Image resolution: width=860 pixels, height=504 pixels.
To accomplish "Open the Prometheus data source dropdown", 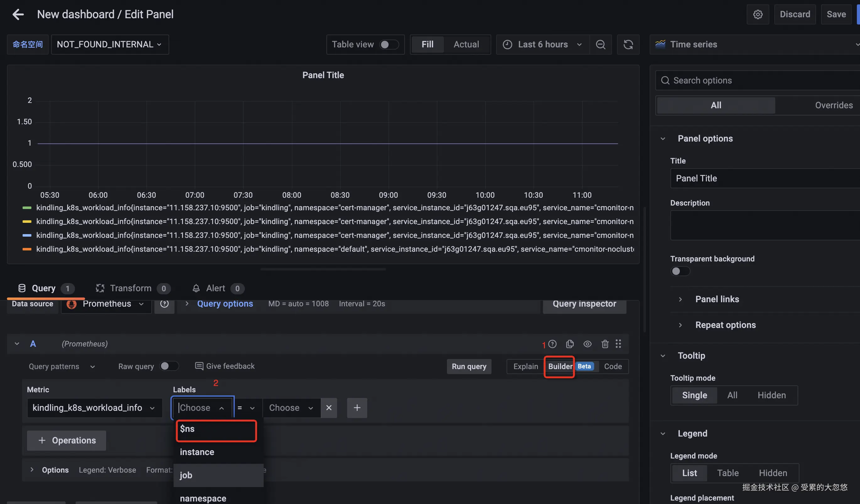I will (106, 304).
